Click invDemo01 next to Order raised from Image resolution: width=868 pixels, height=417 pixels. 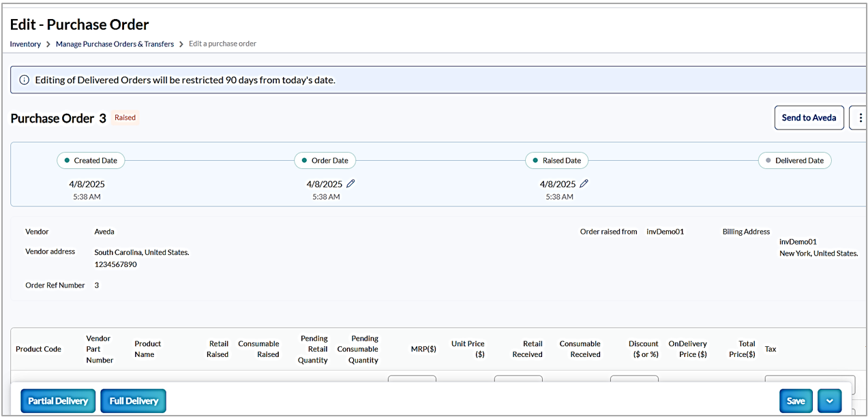point(665,232)
